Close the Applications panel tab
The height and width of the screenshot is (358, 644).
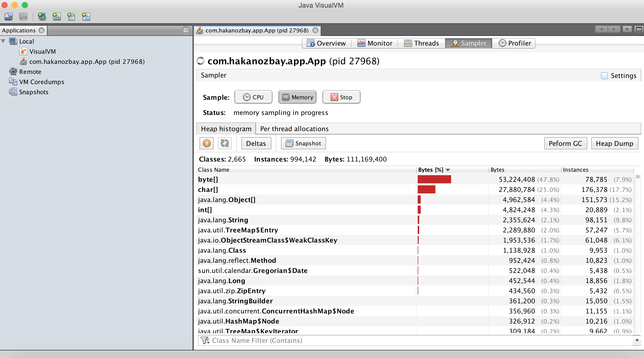coord(42,30)
